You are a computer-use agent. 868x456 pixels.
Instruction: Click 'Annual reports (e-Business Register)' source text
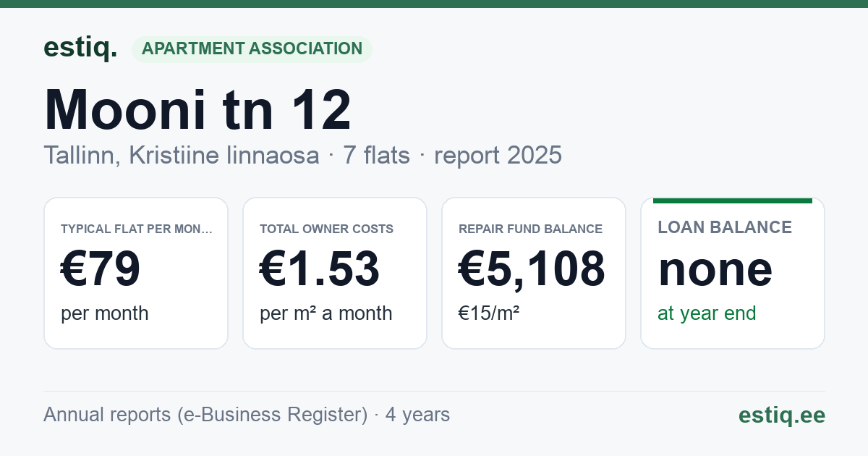[x=205, y=415]
